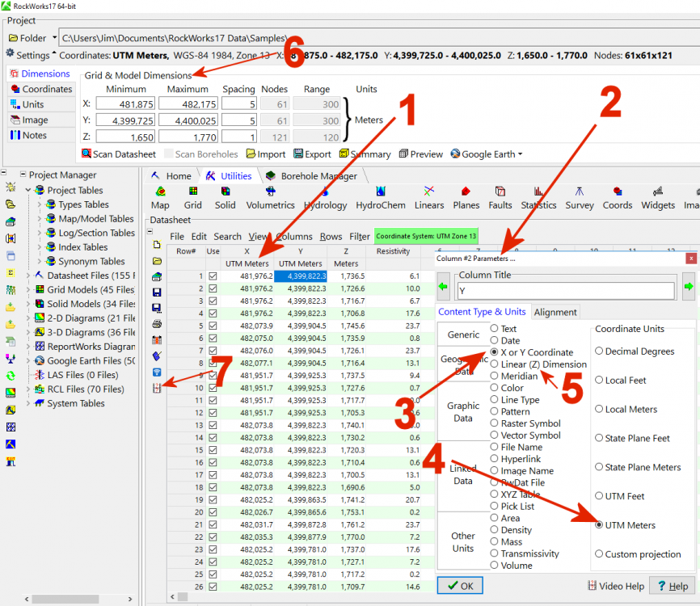Expand the Datasheet Files node
The height and width of the screenshot is (606, 700).
pos(28,276)
